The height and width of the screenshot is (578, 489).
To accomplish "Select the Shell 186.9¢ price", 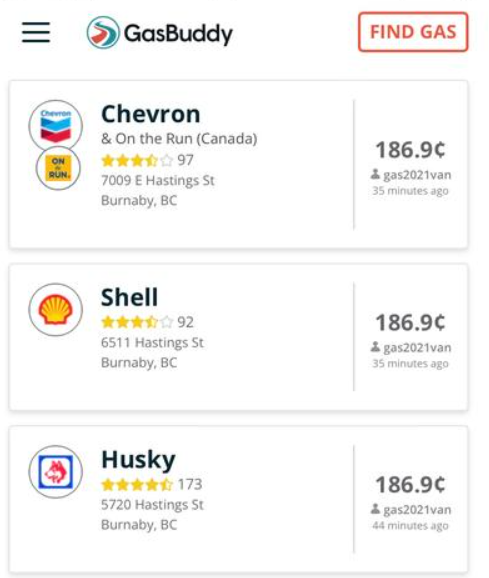I will tap(410, 323).
